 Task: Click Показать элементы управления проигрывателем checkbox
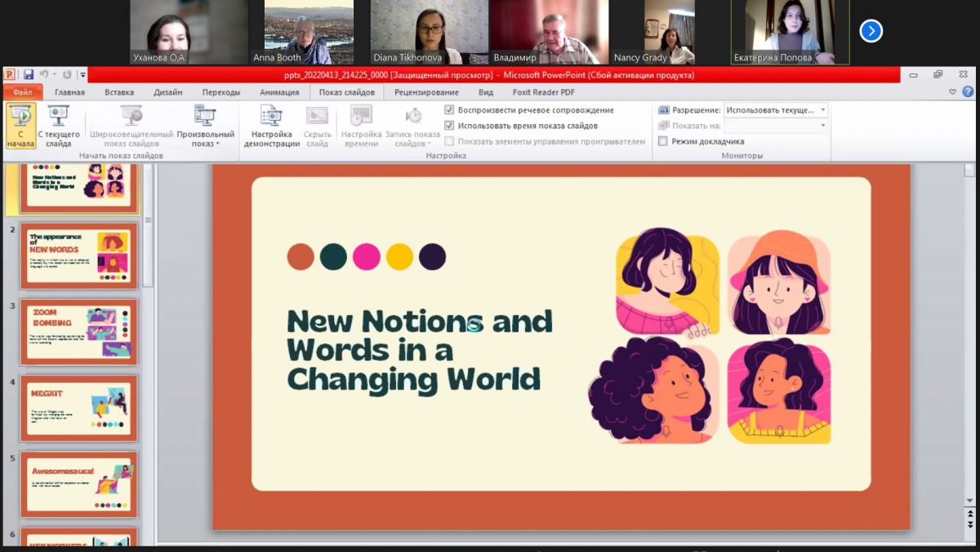tap(449, 141)
